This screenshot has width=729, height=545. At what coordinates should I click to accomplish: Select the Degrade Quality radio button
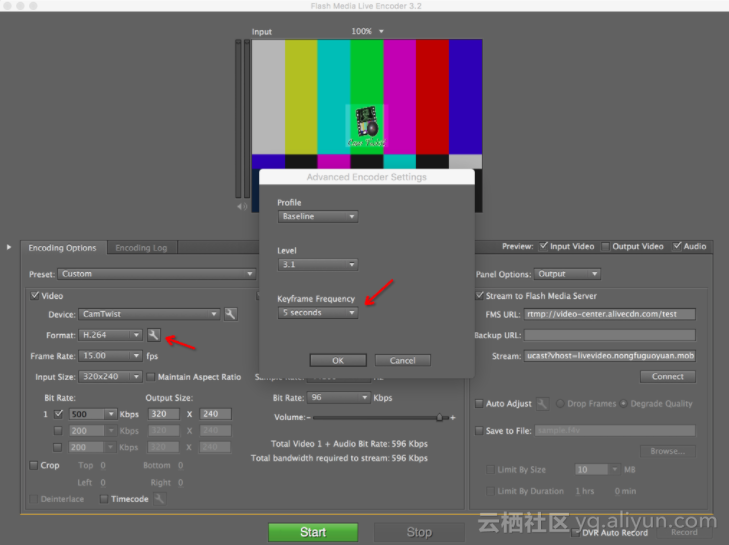[623, 404]
